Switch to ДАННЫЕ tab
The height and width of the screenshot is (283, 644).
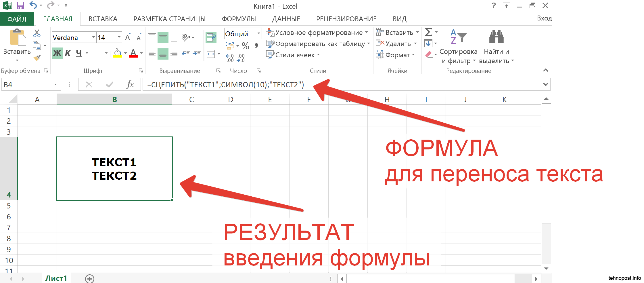pyautogui.click(x=286, y=19)
